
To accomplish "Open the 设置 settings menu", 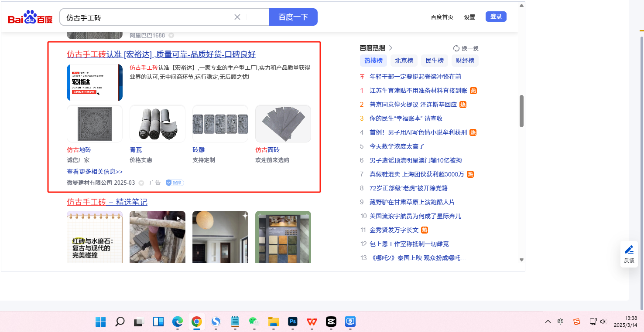I will pyautogui.click(x=469, y=17).
